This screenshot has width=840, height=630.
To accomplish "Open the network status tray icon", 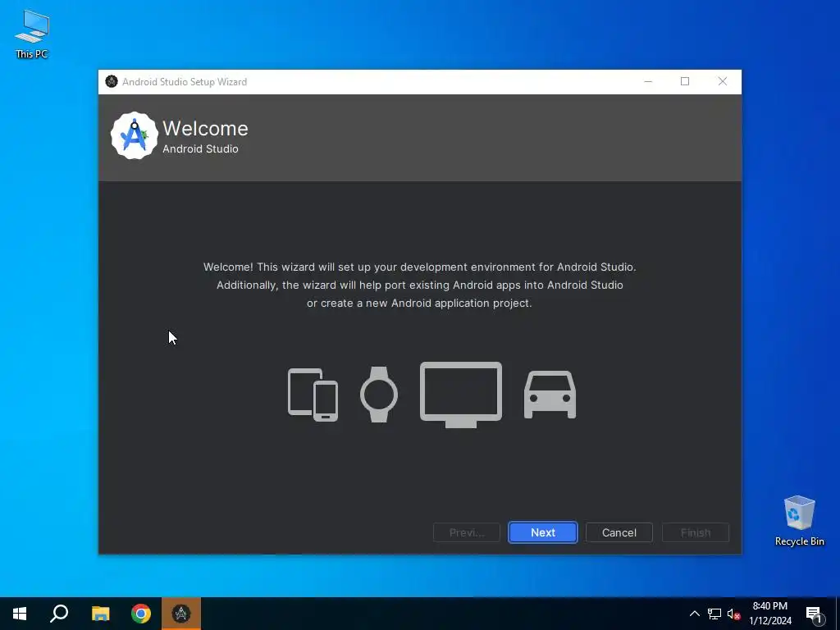I will [x=714, y=614].
